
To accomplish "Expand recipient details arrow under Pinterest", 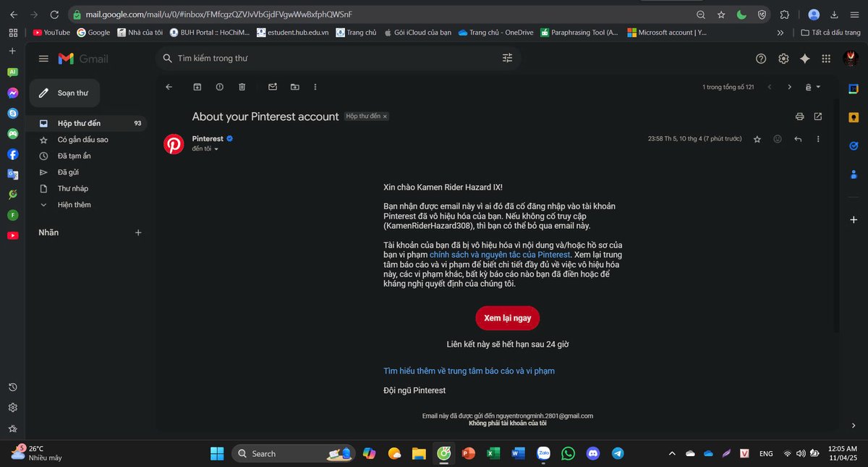I will [216, 149].
